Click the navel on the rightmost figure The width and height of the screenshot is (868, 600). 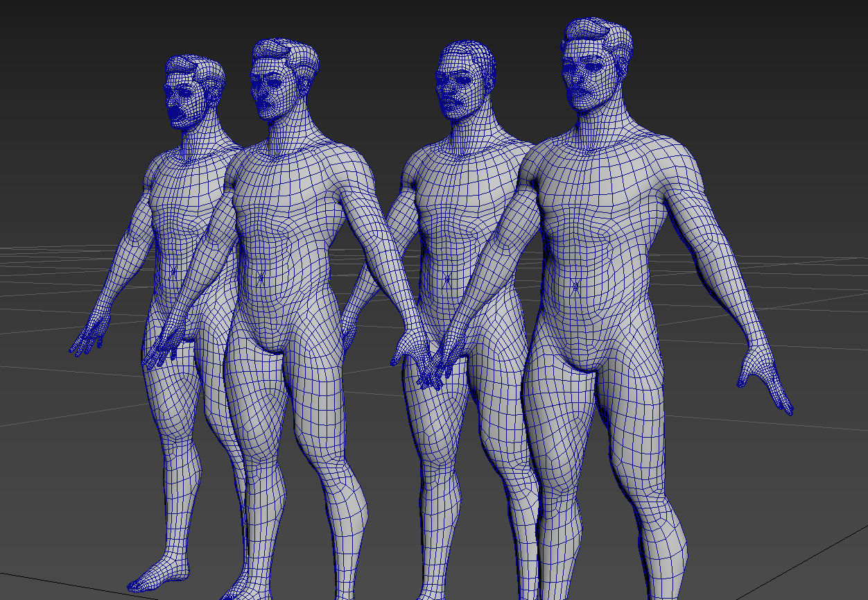click(x=575, y=285)
